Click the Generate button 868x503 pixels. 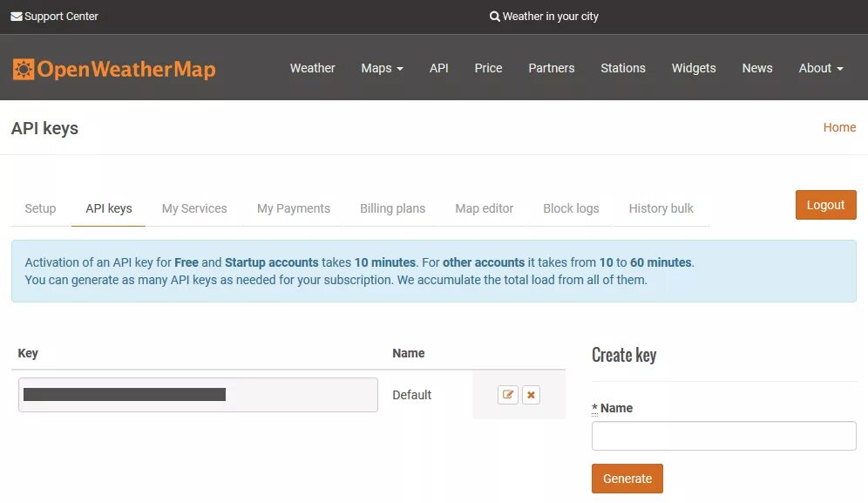click(627, 479)
